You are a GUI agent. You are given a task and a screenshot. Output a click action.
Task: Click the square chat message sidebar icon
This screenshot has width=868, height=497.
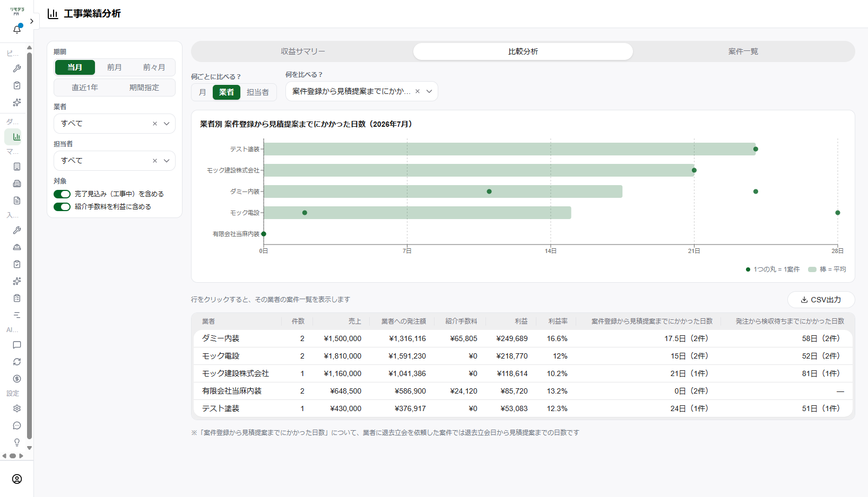pyautogui.click(x=17, y=345)
